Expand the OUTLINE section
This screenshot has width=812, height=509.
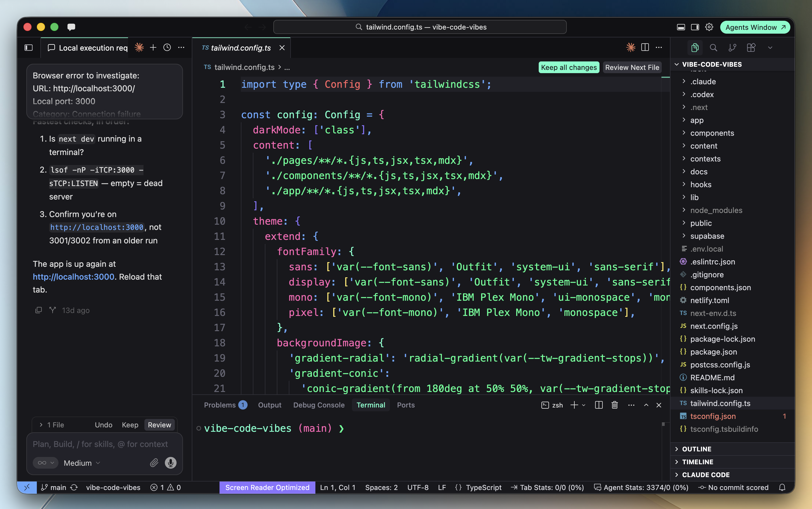[732, 449]
